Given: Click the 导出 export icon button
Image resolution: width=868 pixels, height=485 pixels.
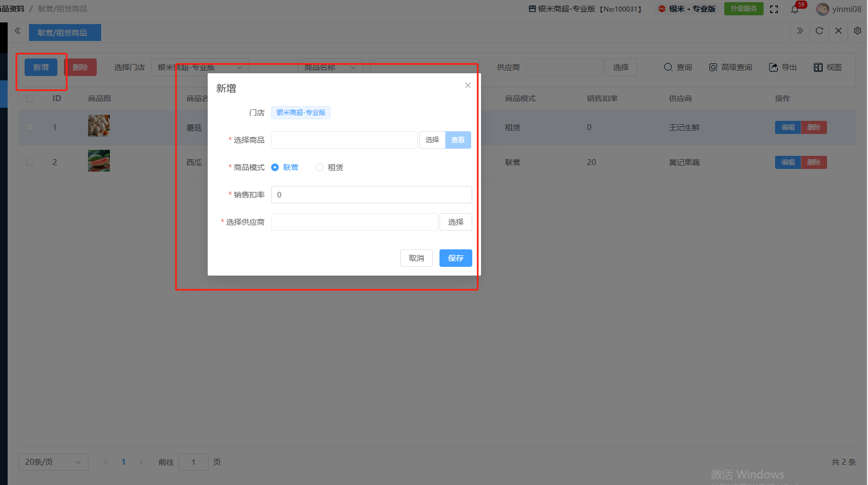Looking at the screenshot, I should pyautogui.click(x=783, y=67).
